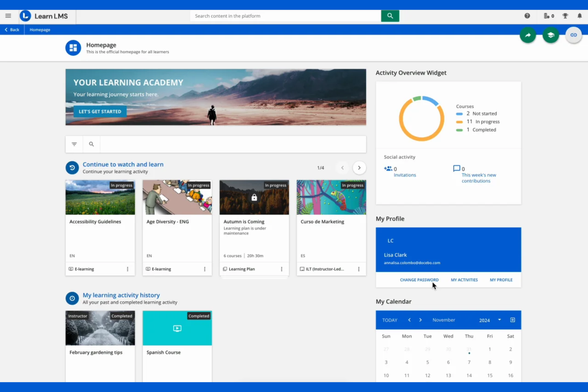Screen dimensions: 588x392
Task: Open the Spanish Course thumbnail
Action: 177,328
